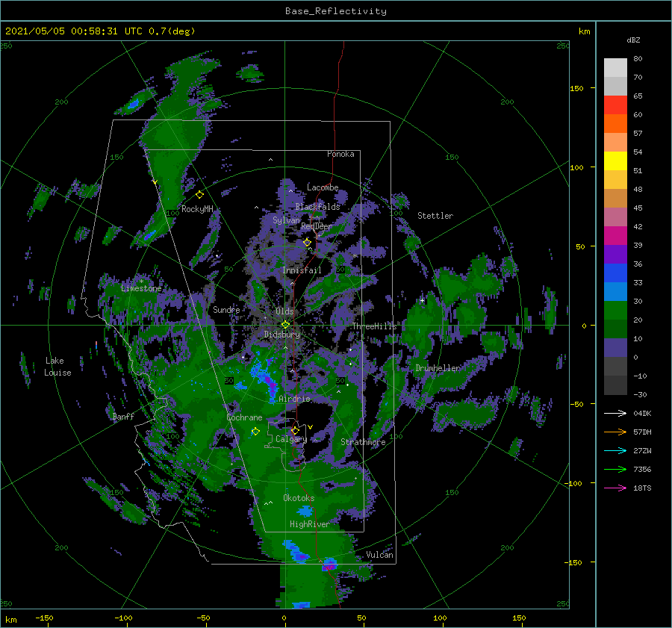
Task: Click the Sundre city label
Action: click(x=226, y=309)
